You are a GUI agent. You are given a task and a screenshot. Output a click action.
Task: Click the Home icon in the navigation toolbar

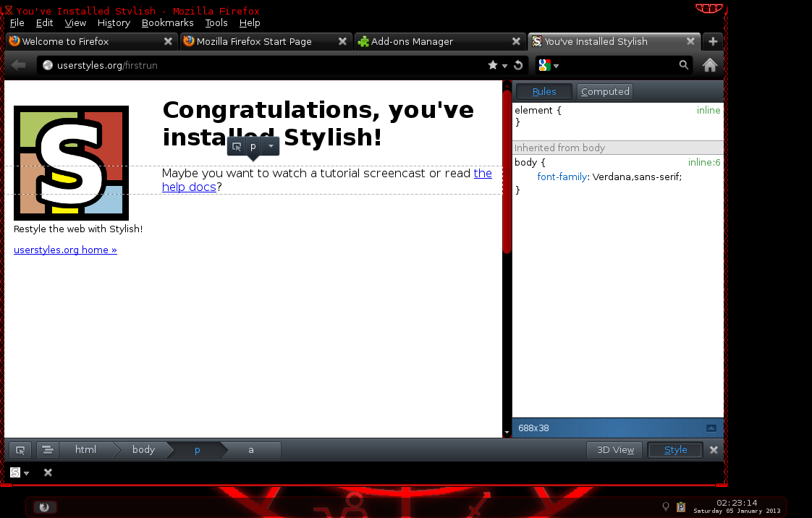pos(710,65)
